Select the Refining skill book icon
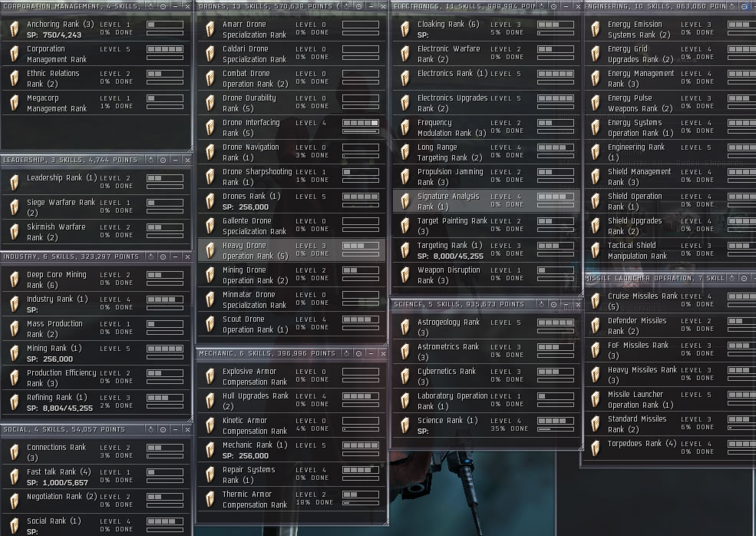The image size is (756, 536). coord(15,402)
